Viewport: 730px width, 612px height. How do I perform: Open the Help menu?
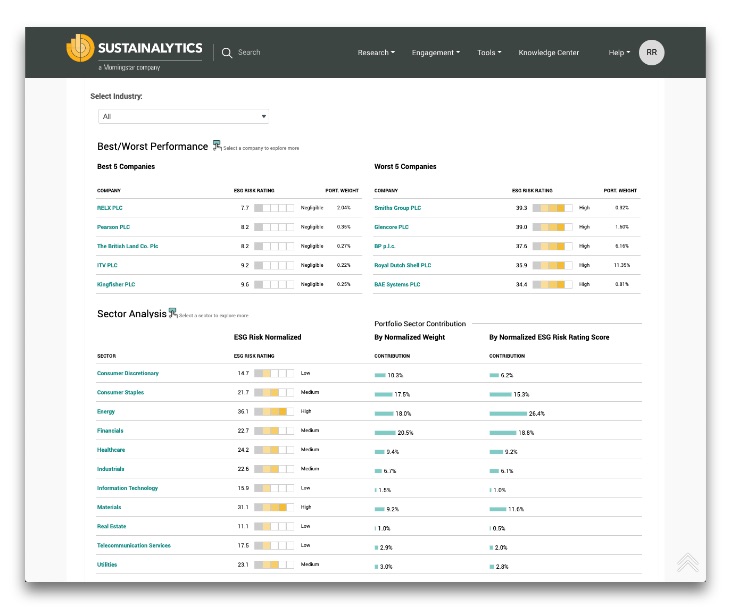(x=619, y=53)
